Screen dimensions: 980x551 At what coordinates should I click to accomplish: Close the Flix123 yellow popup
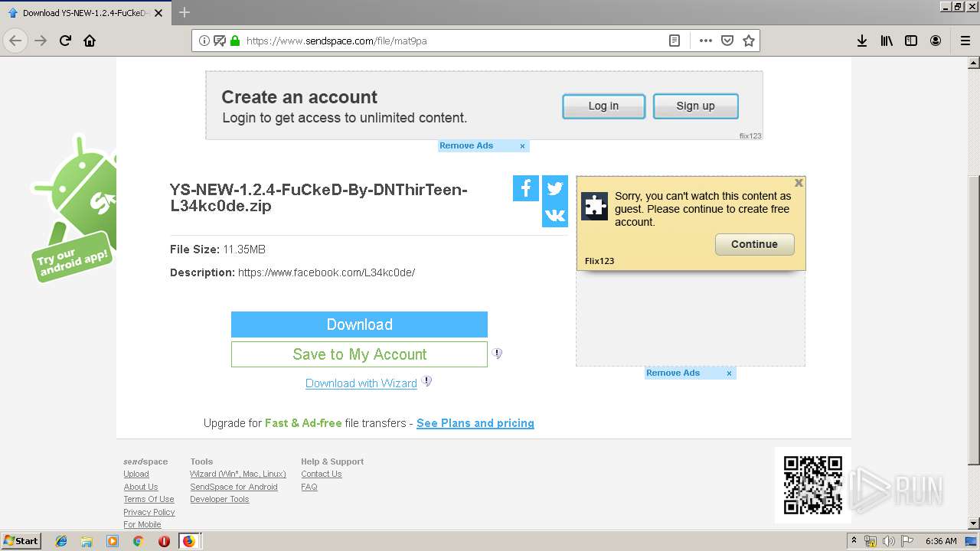click(799, 183)
